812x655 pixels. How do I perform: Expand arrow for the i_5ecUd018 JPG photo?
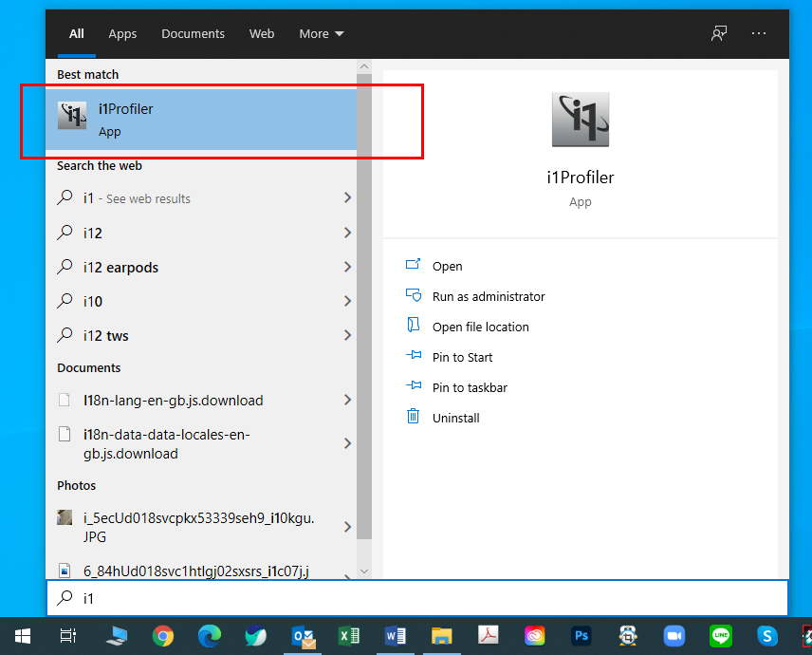(x=347, y=527)
